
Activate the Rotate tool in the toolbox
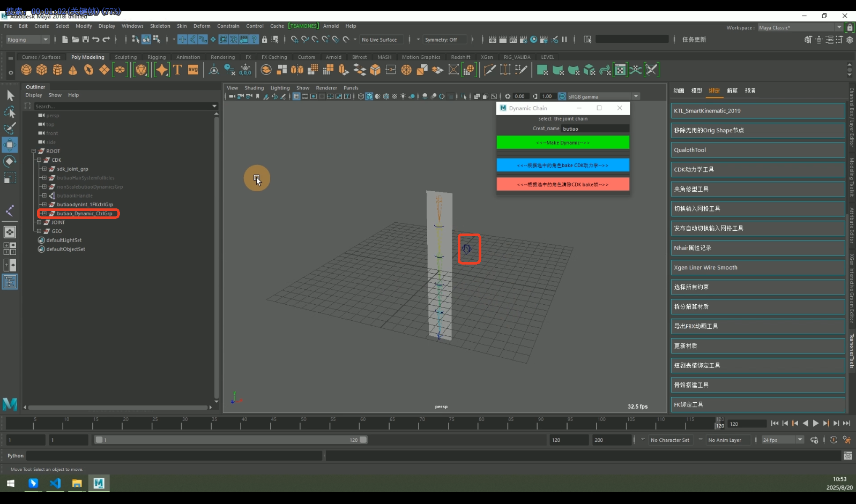pyautogui.click(x=10, y=161)
